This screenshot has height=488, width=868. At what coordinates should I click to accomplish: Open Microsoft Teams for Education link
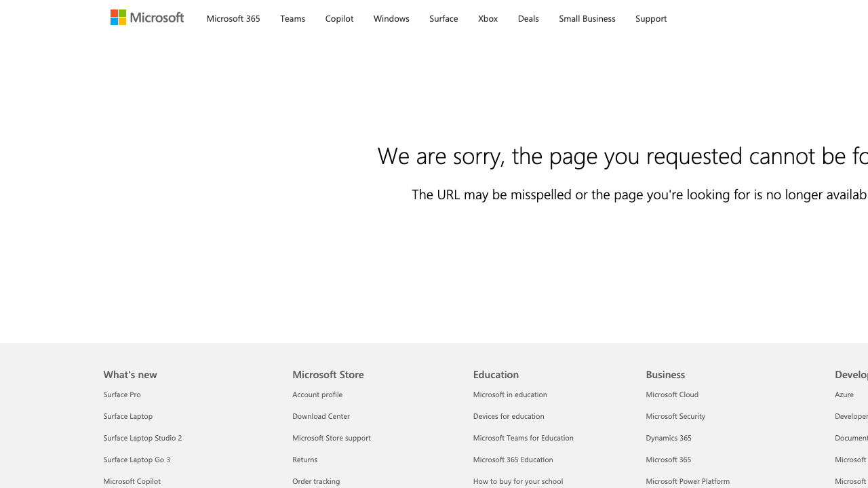[x=524, y=438]
